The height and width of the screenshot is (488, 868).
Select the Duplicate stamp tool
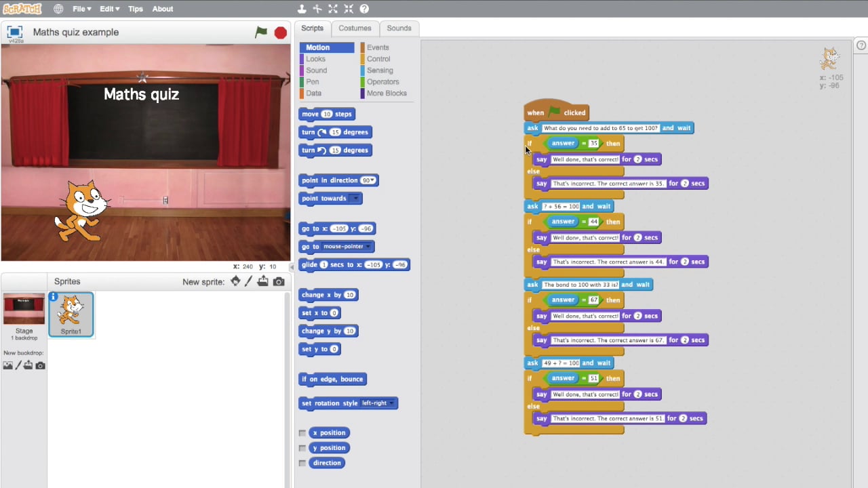[x=302, y=9]
